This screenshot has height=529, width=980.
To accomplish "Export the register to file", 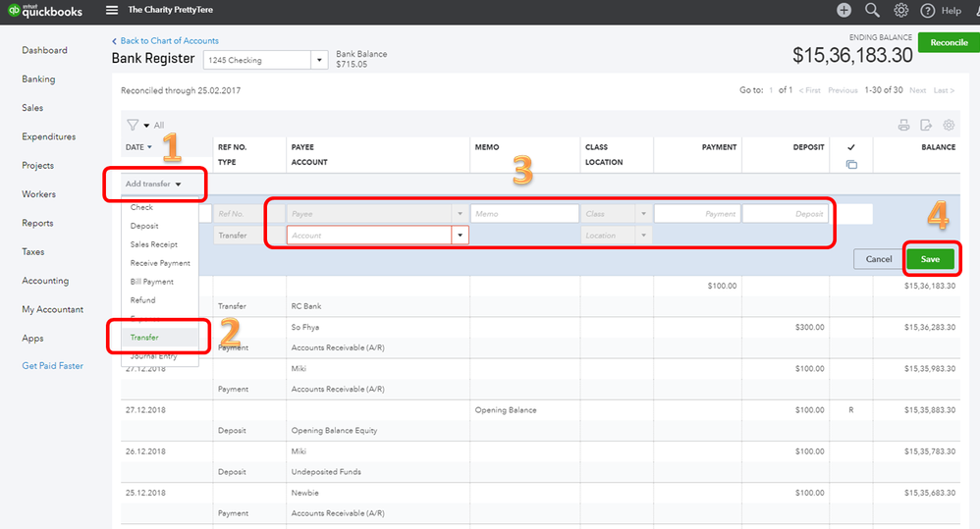I will pyautogui.click(x=926, y=125).
